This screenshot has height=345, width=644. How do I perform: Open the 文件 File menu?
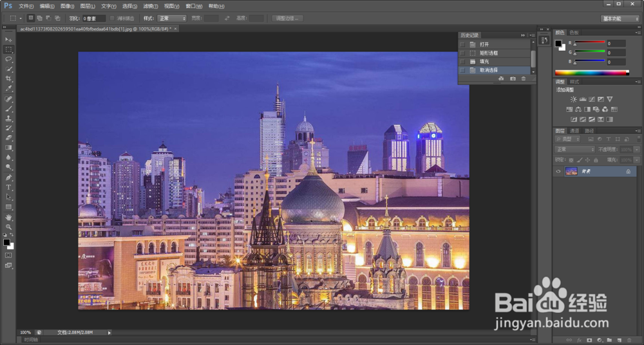click(x=26, y=6)
